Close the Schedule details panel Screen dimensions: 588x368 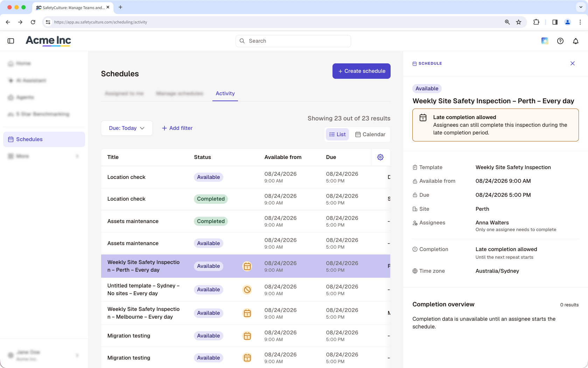[573, 63]
